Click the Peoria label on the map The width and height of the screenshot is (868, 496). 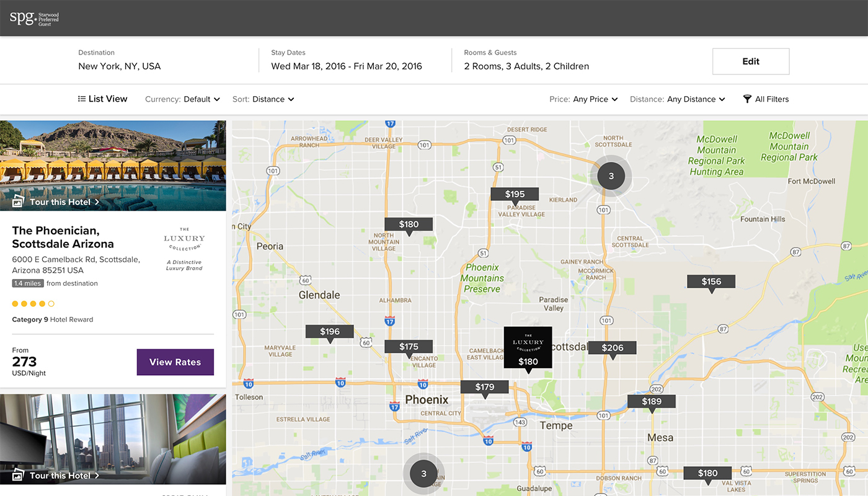(270, 247)
